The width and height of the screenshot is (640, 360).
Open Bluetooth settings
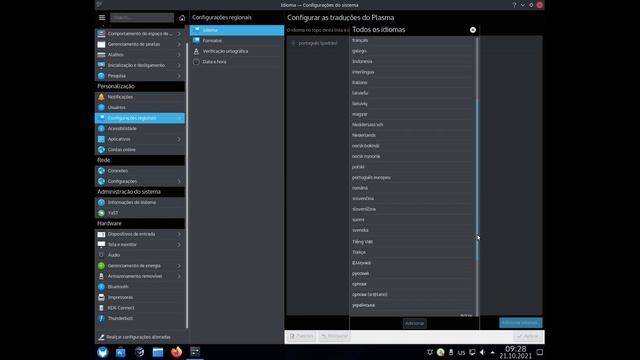(x=140, y=287)
